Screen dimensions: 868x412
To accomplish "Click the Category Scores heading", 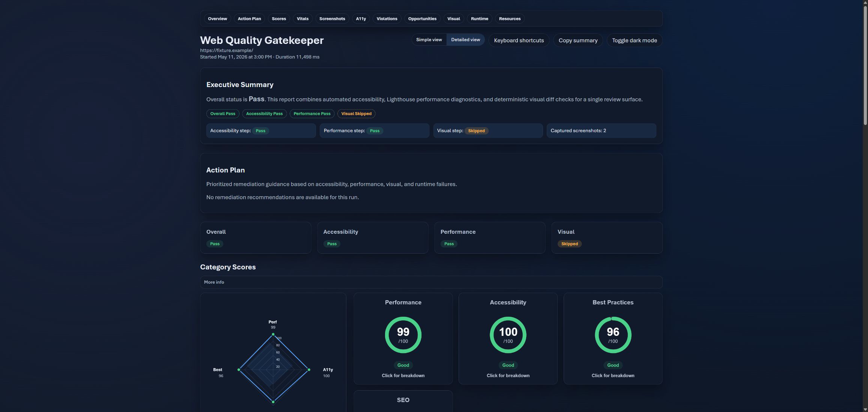I will click(228, 267).
